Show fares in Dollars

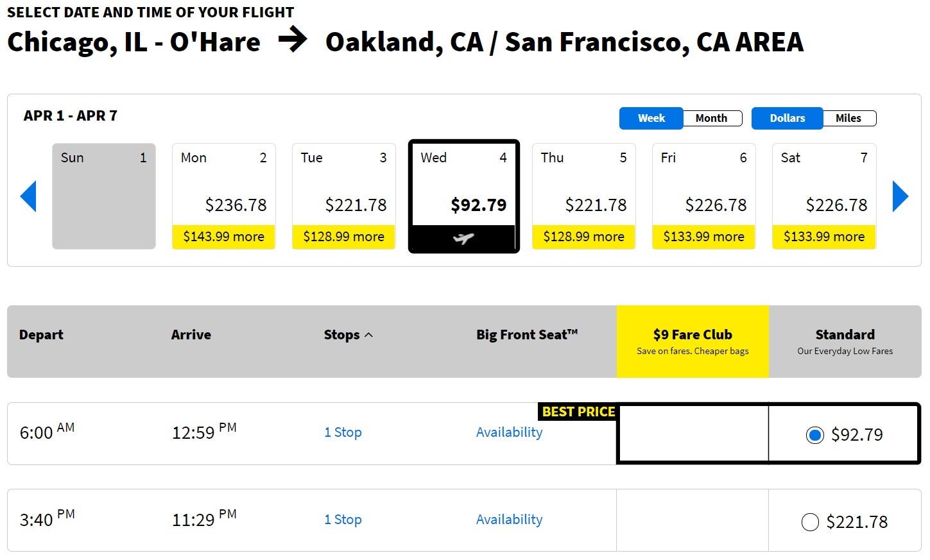787,118
